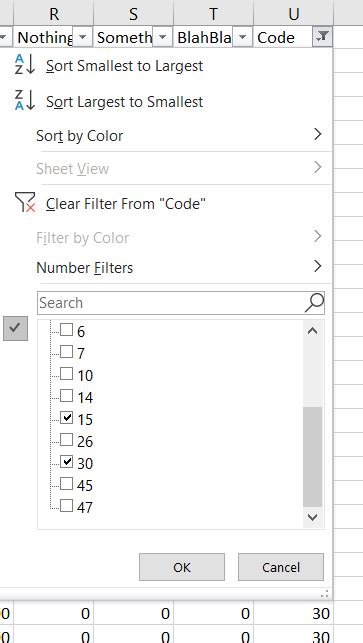Click the scroll down arrow in the value list
The width and height of the screenshot is (363, 643).
pos(313,517)
